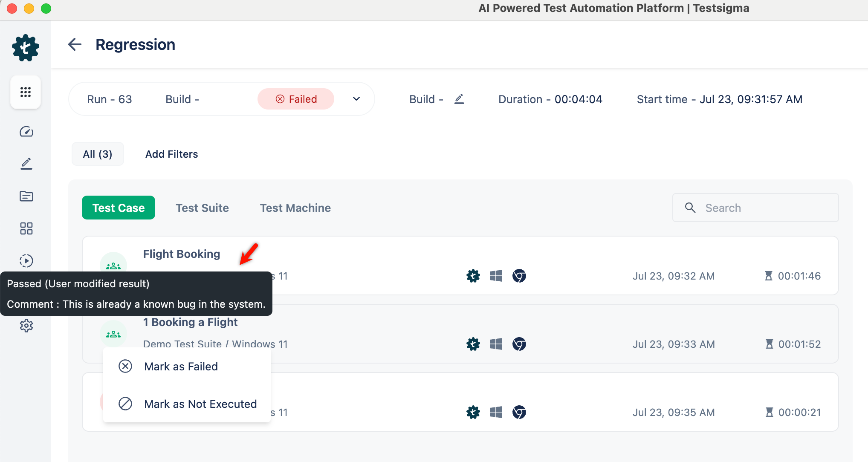This screenshot has height=462, width=868.
Task: Open the four-squares add-ons sidebar icon
Action: click(x=26, y=228)
